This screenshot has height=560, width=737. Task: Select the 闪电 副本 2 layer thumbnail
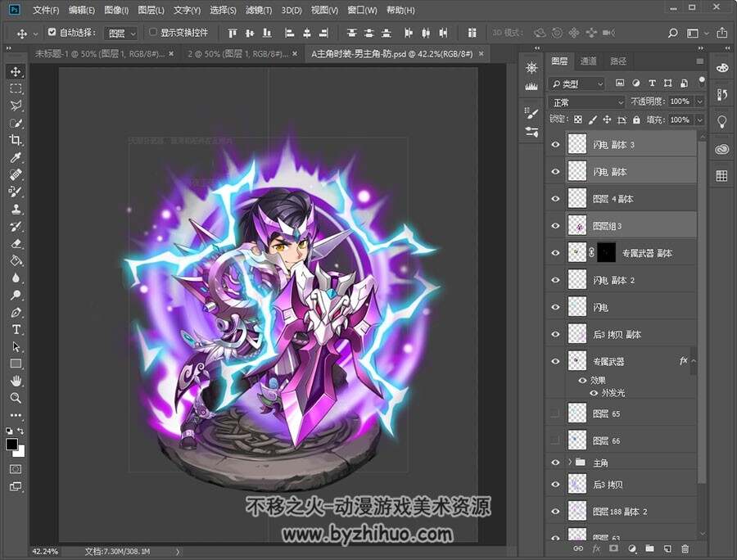[x=576, y=279]
